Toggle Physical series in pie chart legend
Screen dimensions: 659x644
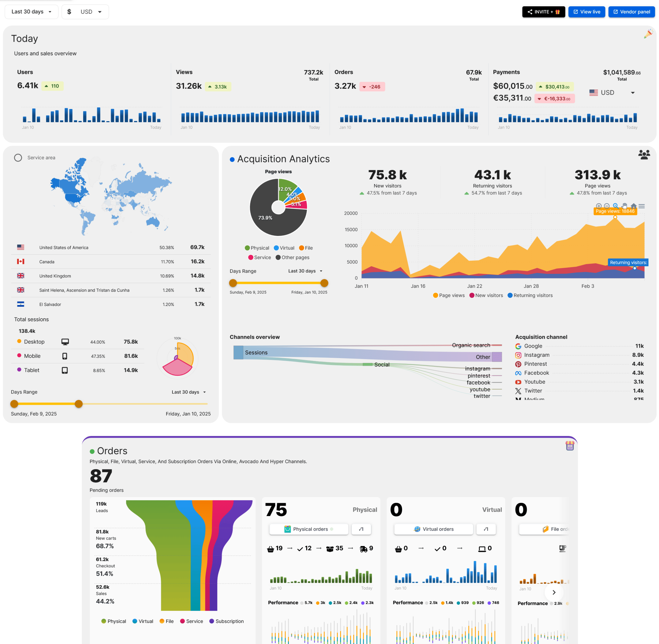[x=257, y=248]
